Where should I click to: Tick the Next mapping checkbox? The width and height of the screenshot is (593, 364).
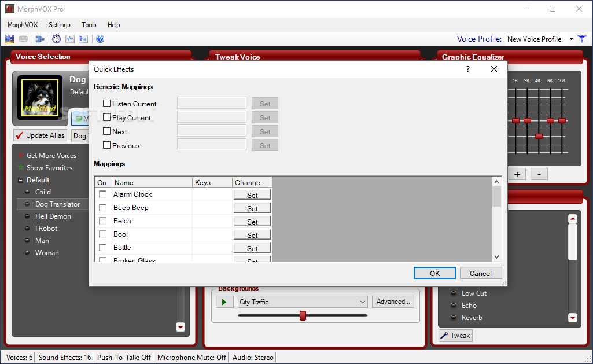[106, 131]
